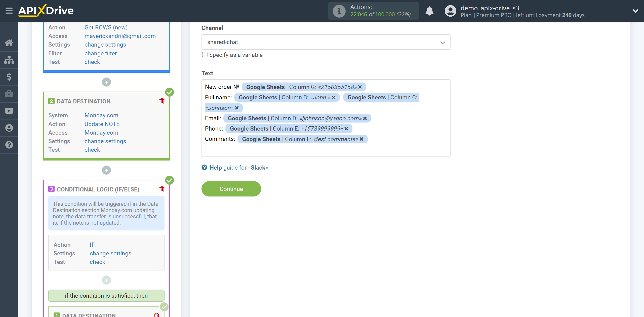Viewport: 644px width, 317px height.
Task: Open the If action link
Action: pos(92,245)
